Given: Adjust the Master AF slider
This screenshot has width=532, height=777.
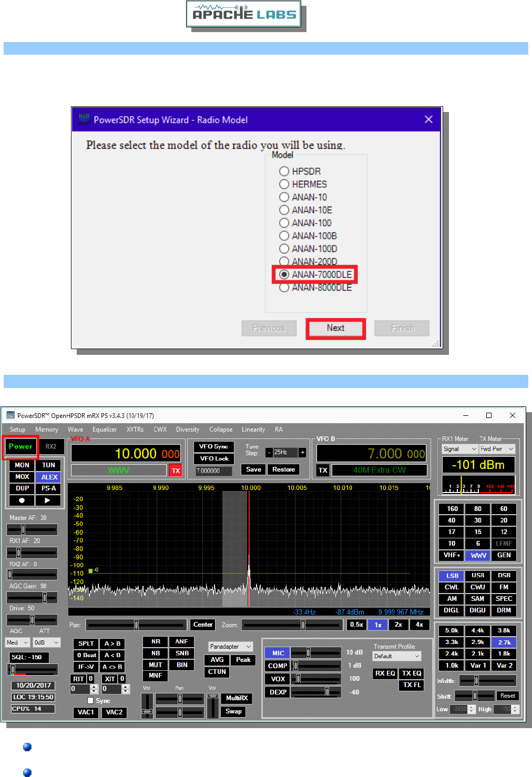Looking at the screenshot, I should [x=32, y=529].
